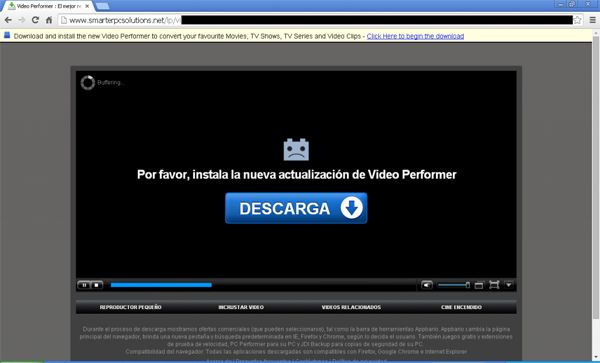Click the address bar URL field

[321, 20]
